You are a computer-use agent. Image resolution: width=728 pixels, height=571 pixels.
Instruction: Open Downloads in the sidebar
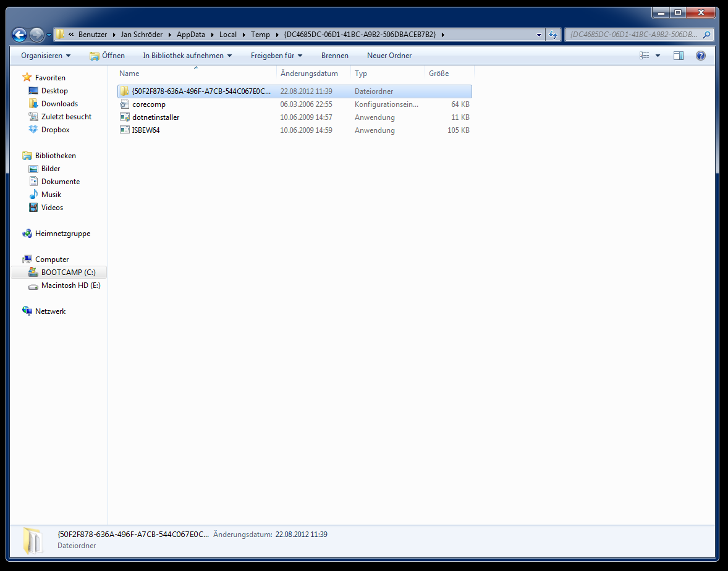coord(59,104)
